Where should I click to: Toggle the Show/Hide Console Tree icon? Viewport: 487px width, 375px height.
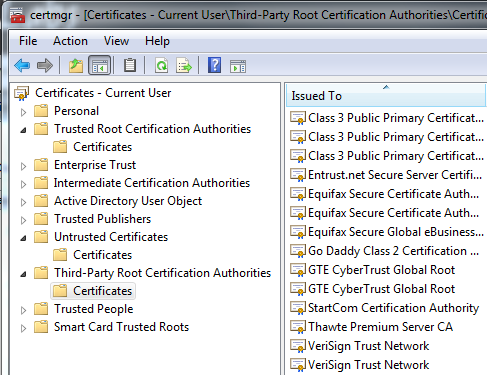pyautogui.click(x=99, y=65)
